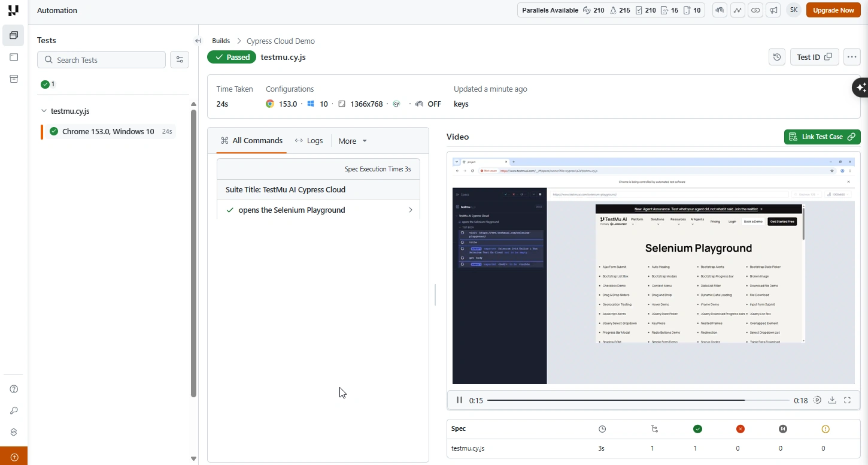Pause the video playback
The height and width of the screenshot is (465, 868).
[x=459, y=400]
